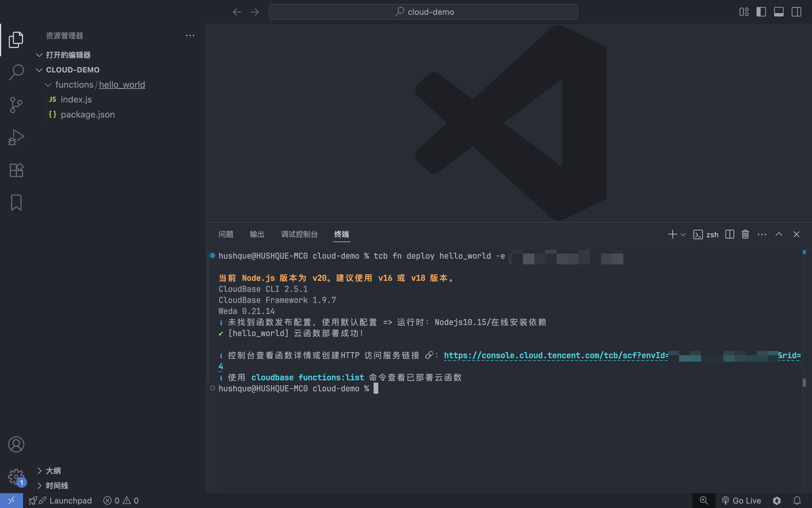Open the remote window indicator in status bar
This screenshot has width=812, height=508.
(x=12, y=501)
